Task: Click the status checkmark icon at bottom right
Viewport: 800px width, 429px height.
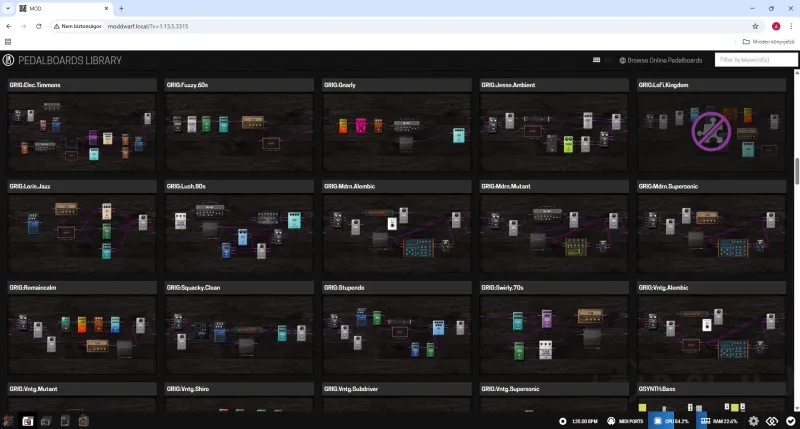Action: pyautogui.click(x=790, y=421)
